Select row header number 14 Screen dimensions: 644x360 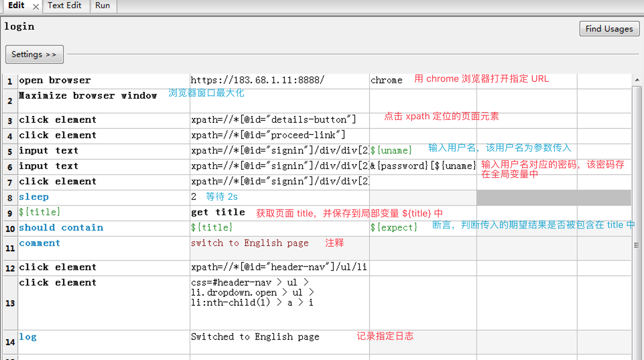tap(10, 342)
